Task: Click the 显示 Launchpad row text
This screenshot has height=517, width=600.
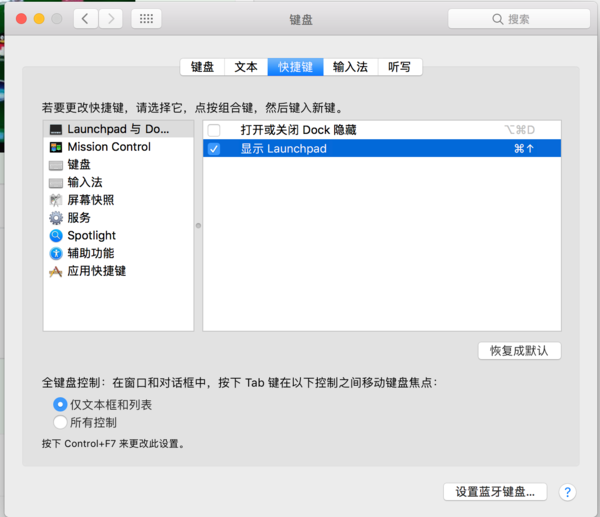Action: click(284, 148)
